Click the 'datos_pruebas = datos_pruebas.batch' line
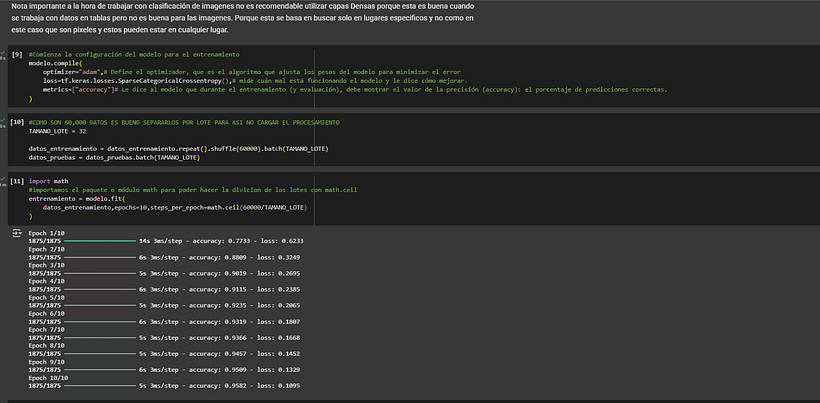This screenshot has height=403, width=820. [x=115, y=157]
